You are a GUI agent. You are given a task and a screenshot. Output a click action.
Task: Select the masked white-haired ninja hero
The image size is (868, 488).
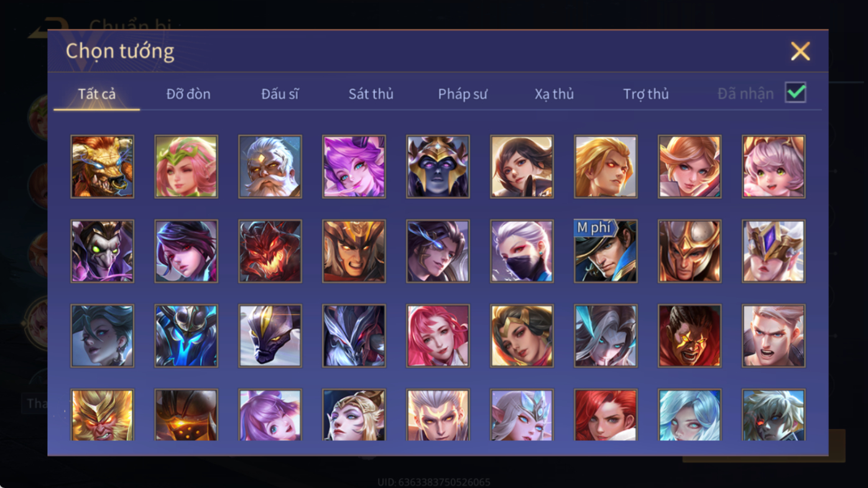click(522, 251)
